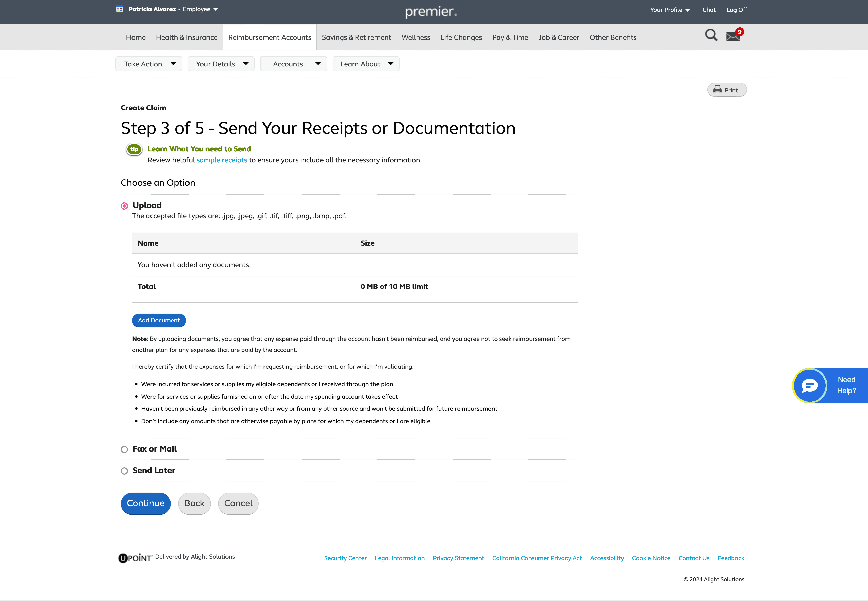Open the Accounts dropdown menu
Screen dimensions: 868x601
(x=293, y=64)
